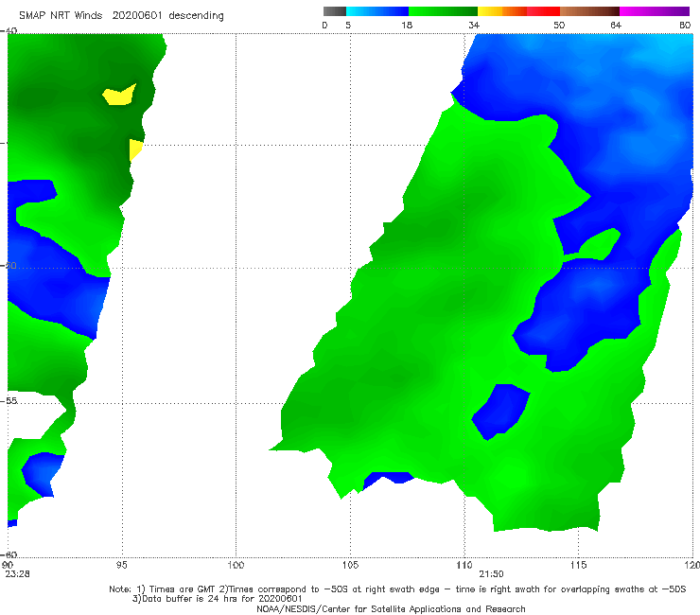Click the yellow-orange segment of the color bar

(502, 11)
